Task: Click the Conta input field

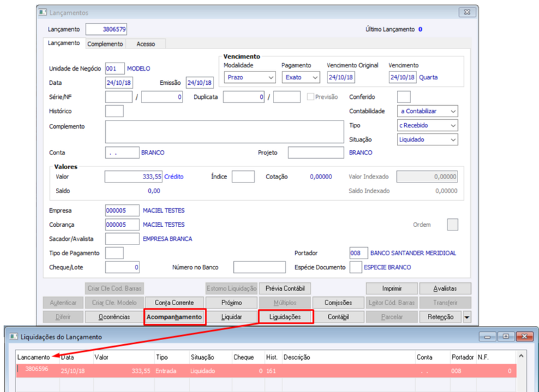Action: tap(122, 152)
